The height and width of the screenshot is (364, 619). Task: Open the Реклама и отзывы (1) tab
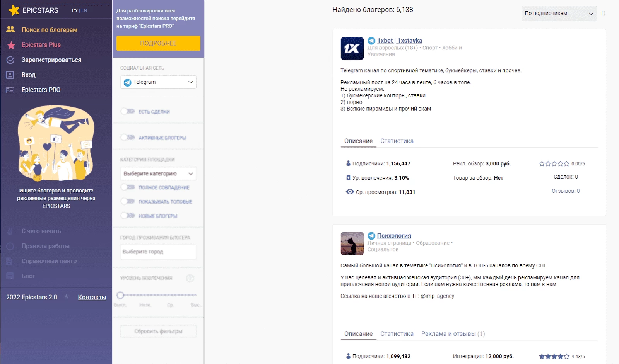(x=453, y=334)
